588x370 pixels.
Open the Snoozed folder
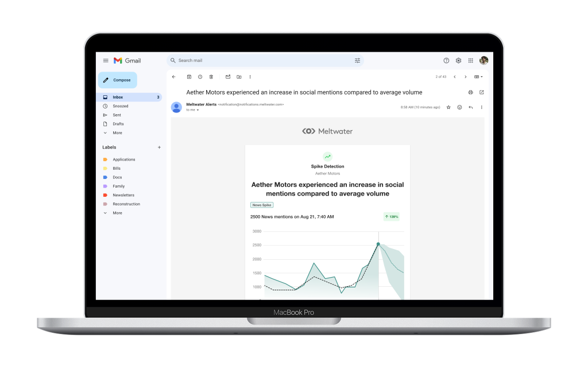click(x=120, y=106)
